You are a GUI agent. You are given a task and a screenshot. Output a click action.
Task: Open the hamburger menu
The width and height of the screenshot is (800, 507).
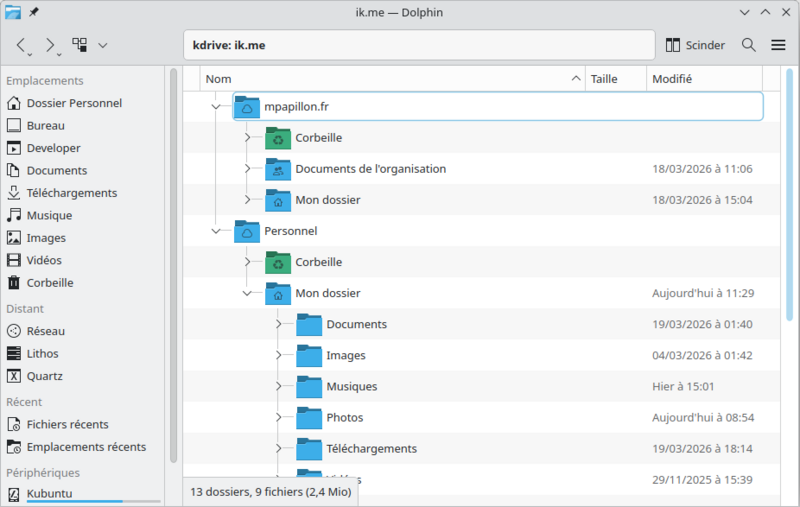[x=778, y=45]
